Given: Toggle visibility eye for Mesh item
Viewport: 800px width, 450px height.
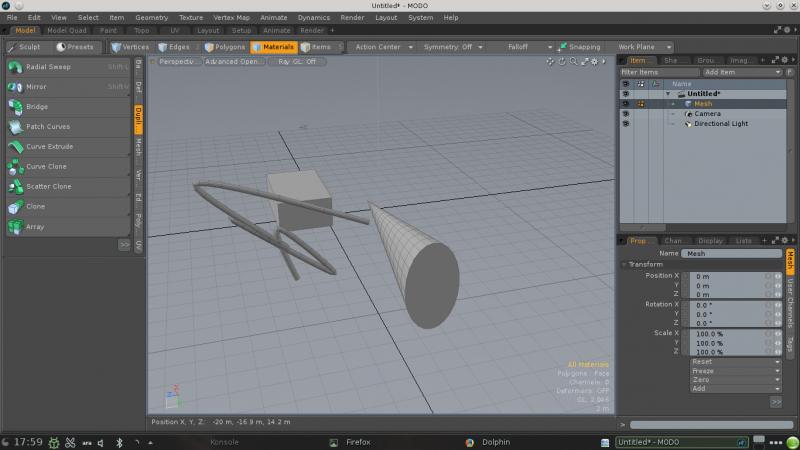Looking at the screenshot, I should 626,104.
